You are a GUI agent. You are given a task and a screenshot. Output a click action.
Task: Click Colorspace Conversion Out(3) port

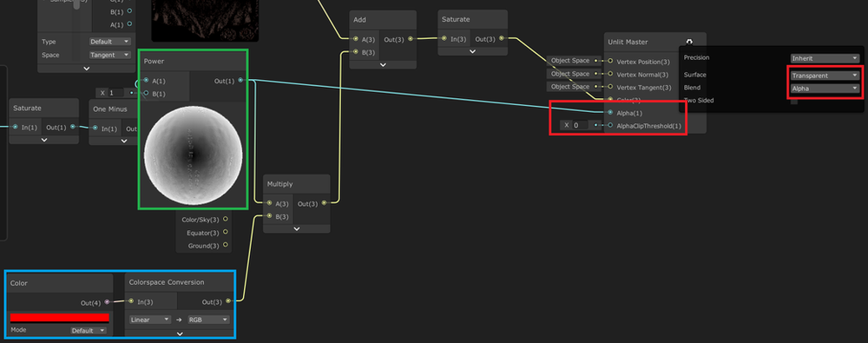pyautogui.click(x=228, y=301)
